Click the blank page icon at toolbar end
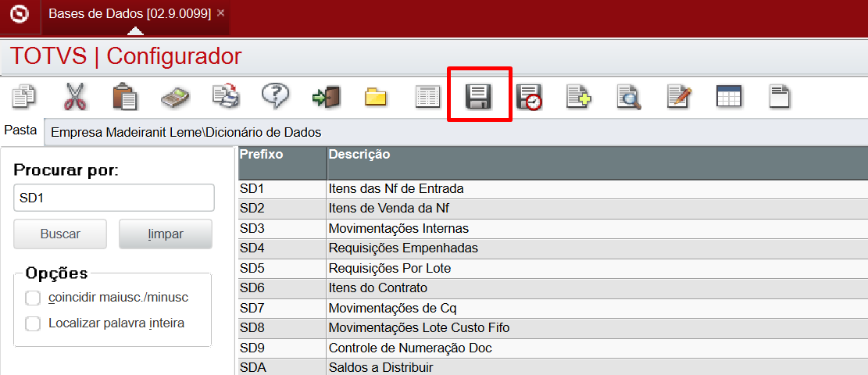The width and height of the screenshot is (868, 375). (779, 96)
